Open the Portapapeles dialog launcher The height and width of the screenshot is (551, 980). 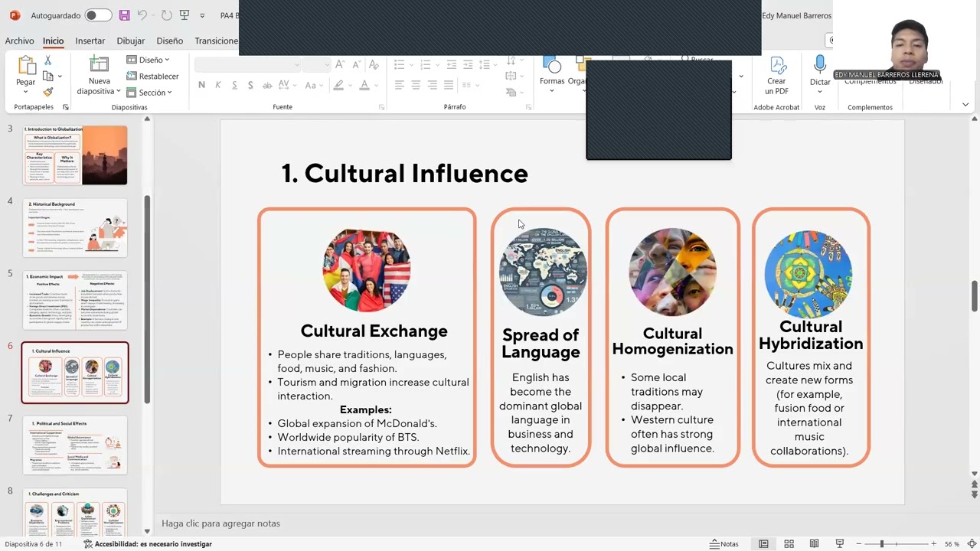point(66,107)
